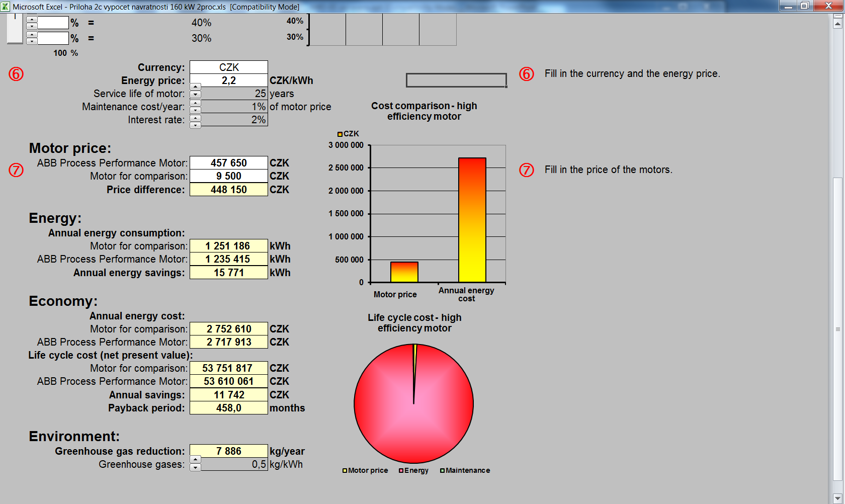Select annual energy cost 2 717 913
Image resolution: width=845 pixels, height=504 pixels.
point(229,342)
